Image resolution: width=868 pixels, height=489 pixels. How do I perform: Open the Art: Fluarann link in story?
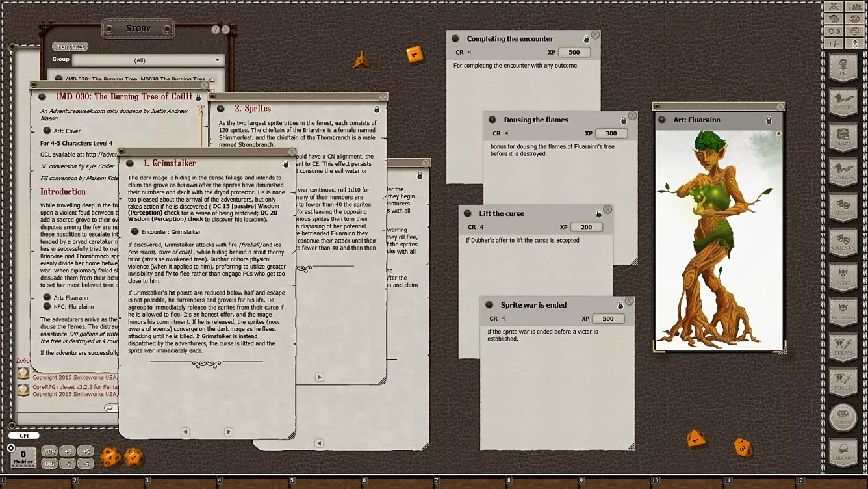pyautogui.click(x=67, y=297)
